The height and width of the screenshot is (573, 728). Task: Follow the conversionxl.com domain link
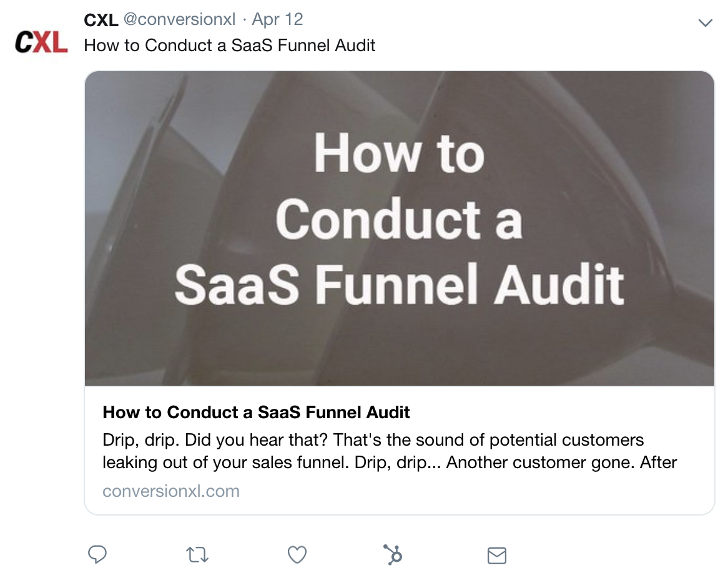pyautogui.click(x=171, y=491)
